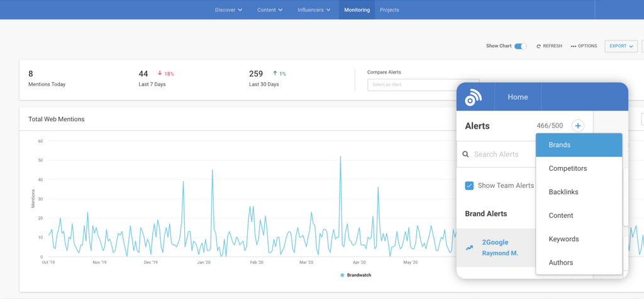Choose Backlinks in the alert type menu
This screenshot has width=644, height=299.
tap(563, 192)
